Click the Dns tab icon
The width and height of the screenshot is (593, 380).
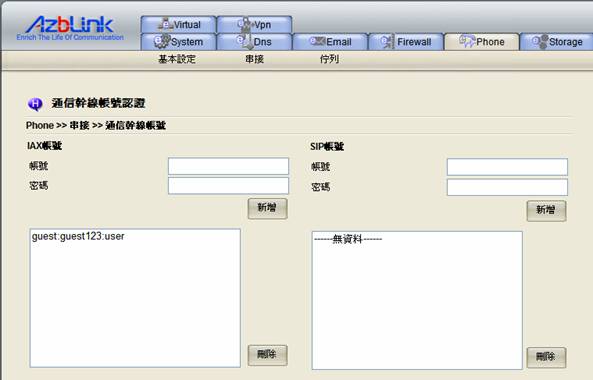[x=244, y=41]
